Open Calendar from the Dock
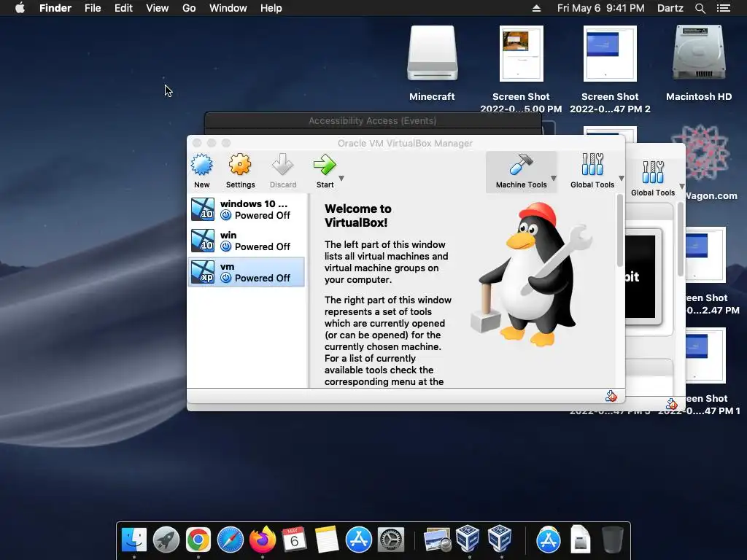The height and width of the screenshot is (560, 747). point(295,540)
